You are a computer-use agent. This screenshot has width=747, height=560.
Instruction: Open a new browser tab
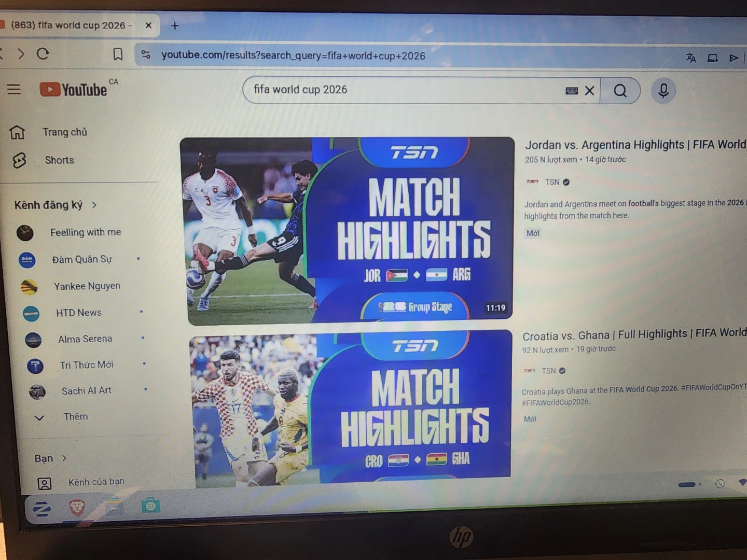tap(175, 25)
